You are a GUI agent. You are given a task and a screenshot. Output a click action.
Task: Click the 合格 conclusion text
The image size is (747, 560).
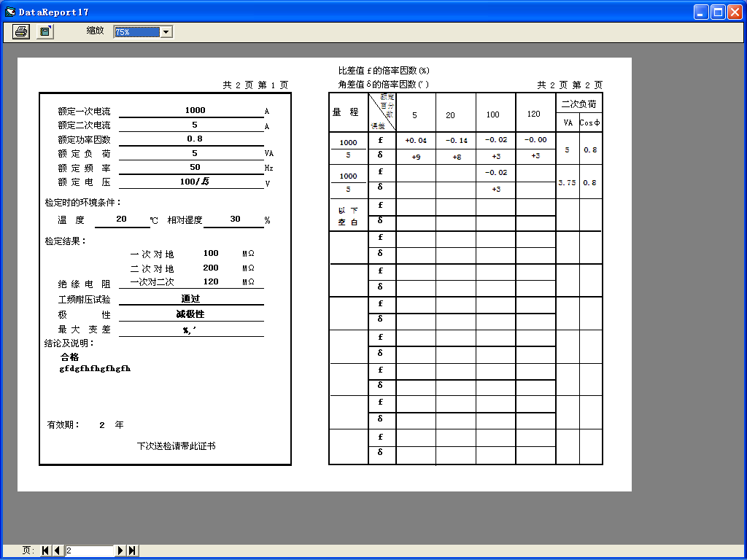click(70, 357)
